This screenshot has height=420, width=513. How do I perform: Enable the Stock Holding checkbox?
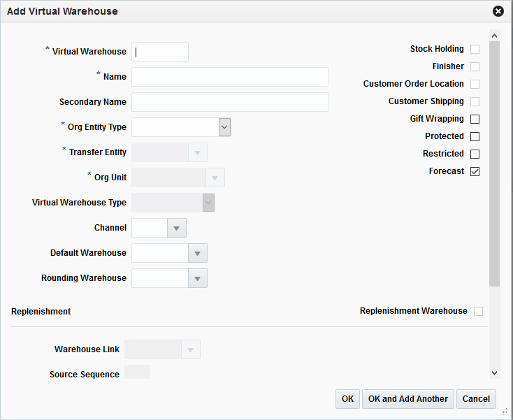coord(475,49)
